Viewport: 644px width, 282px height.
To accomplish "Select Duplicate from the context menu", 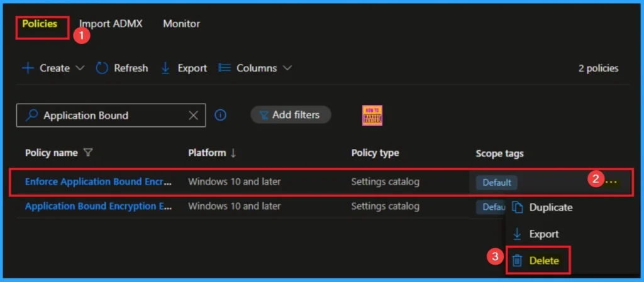I will click(x=551, y=207).
